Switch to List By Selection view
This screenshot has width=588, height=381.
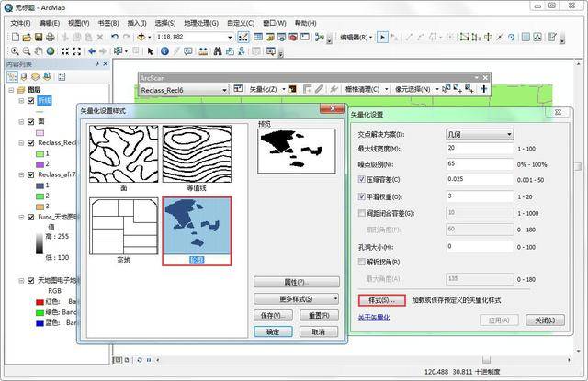point(47,77)
